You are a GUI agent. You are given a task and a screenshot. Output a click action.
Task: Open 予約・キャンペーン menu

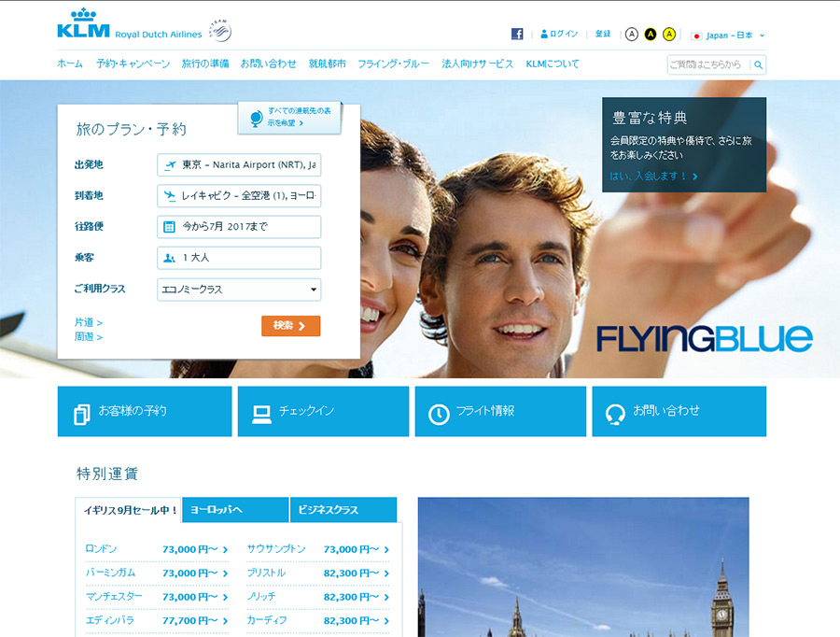(133, 64)
